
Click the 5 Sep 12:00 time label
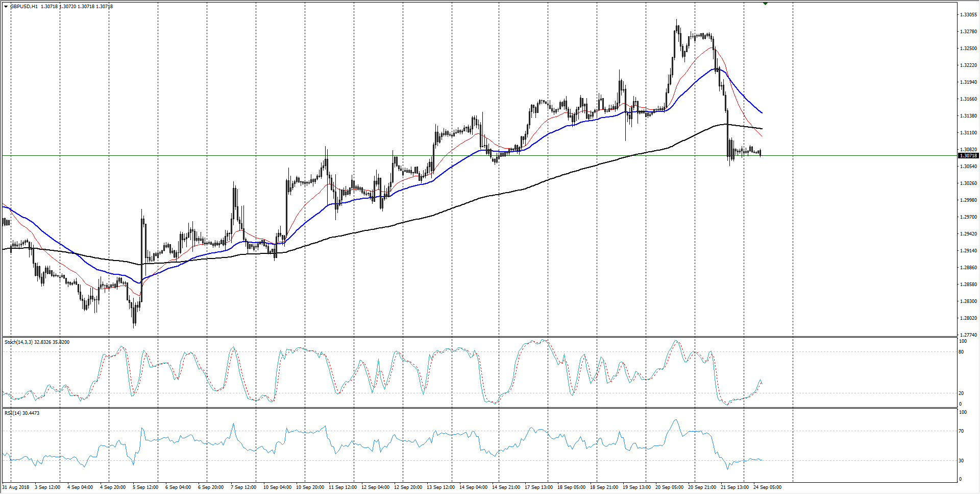tap(145, 487)
